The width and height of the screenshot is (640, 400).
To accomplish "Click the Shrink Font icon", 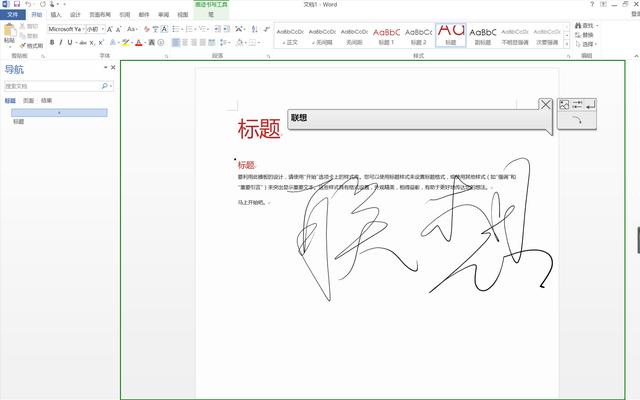I will point(119,29).
